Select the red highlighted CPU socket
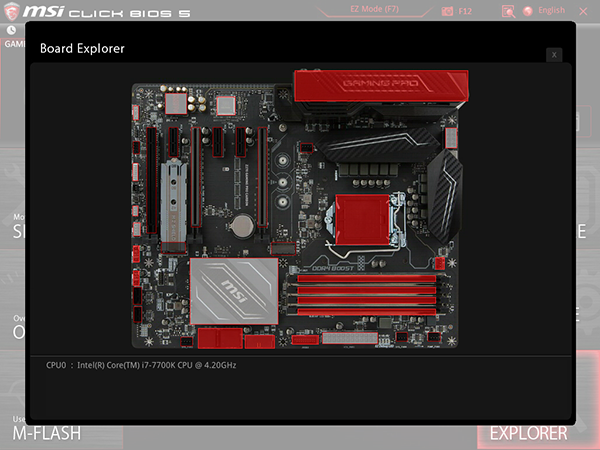The width and height of the screenshot is (600, 450). click(362, 220)
